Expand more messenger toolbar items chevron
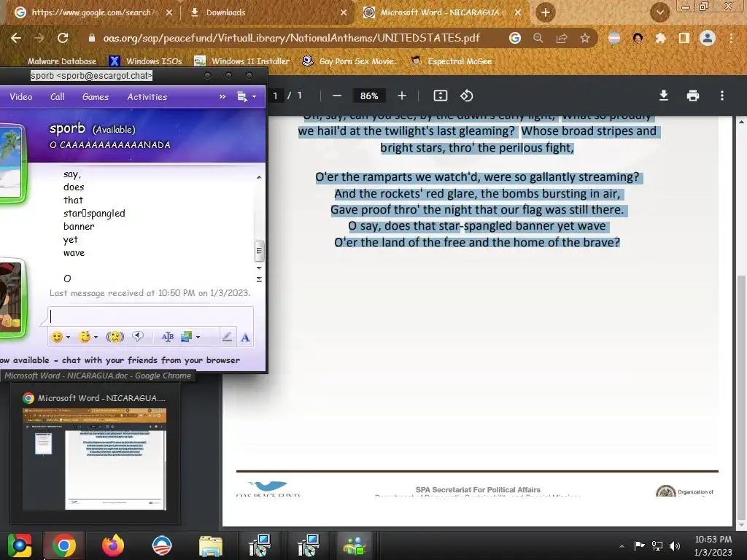This screenshot has height=560, width=747. pos(222,97)
